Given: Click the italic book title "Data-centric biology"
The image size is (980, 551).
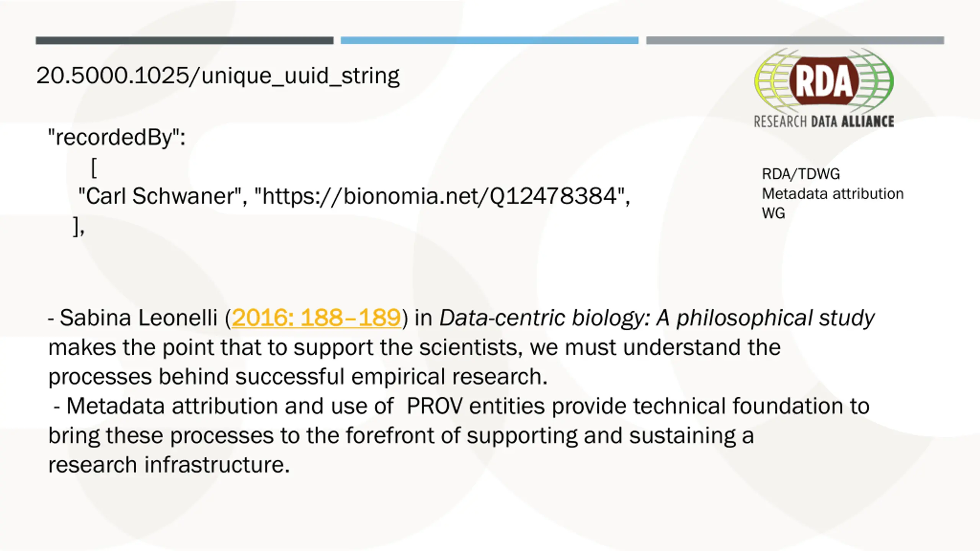Looking at the screenshot, I should click(544, 318).
